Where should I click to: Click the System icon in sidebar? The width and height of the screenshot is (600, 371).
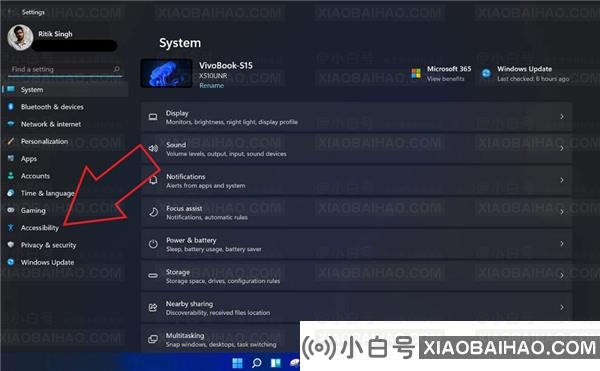point(11,89)
